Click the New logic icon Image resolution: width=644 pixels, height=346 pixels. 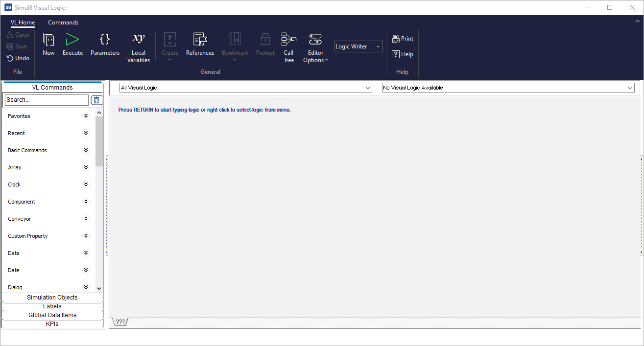48,40
